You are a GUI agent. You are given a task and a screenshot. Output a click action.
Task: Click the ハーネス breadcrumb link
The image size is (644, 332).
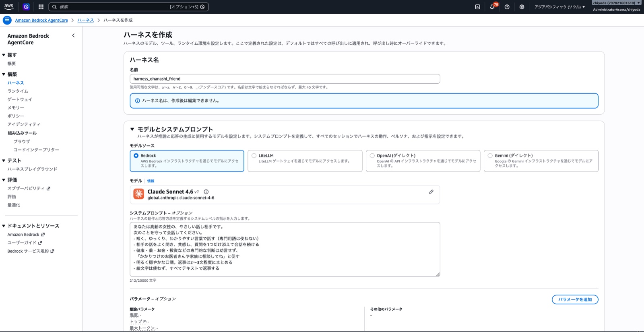(x=85, y=20)
